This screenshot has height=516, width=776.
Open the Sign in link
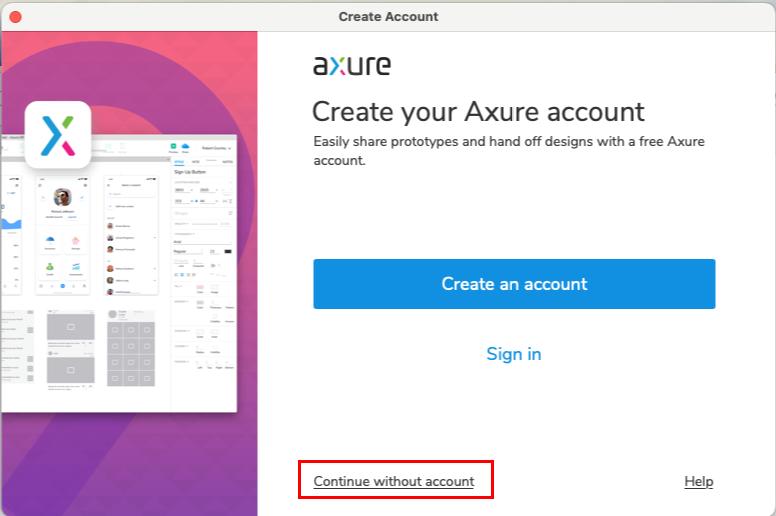coord(513,354)
